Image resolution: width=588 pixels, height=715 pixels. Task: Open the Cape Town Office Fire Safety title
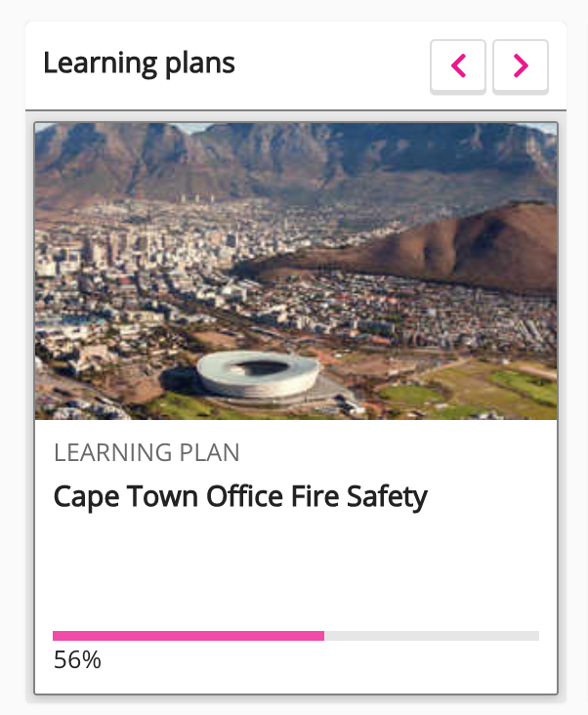(x=240, y=496)
